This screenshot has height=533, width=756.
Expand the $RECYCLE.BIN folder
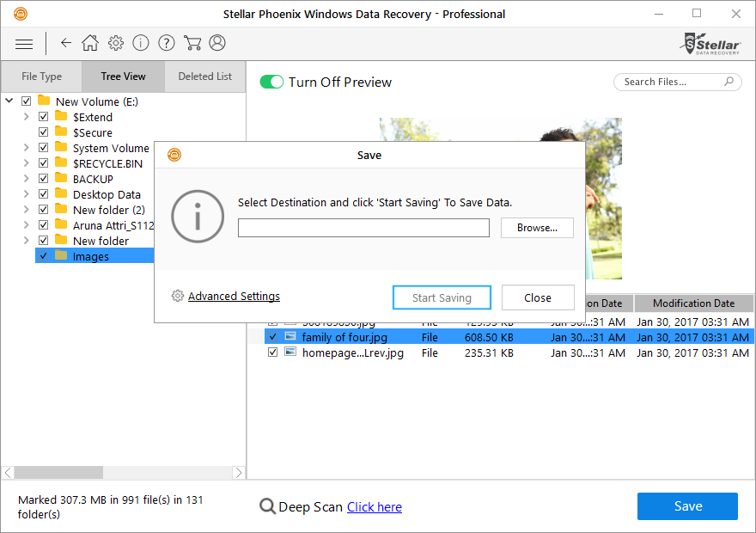27,163
